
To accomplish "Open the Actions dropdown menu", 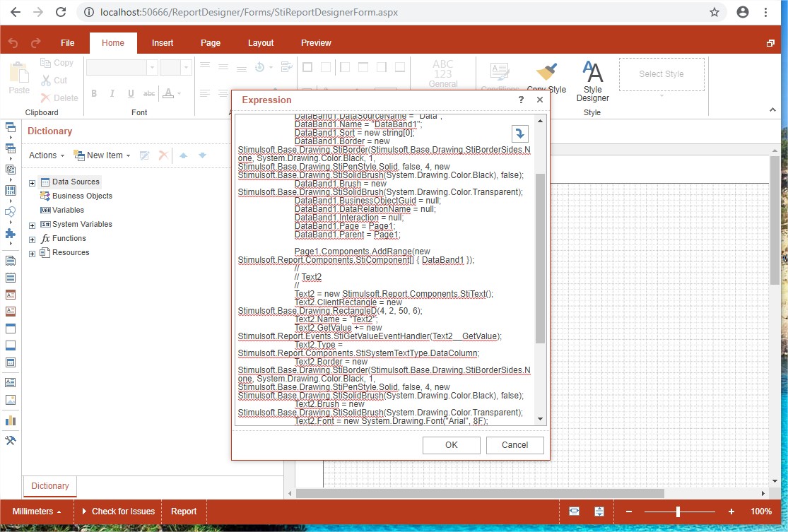I will [x=47, y=155].
